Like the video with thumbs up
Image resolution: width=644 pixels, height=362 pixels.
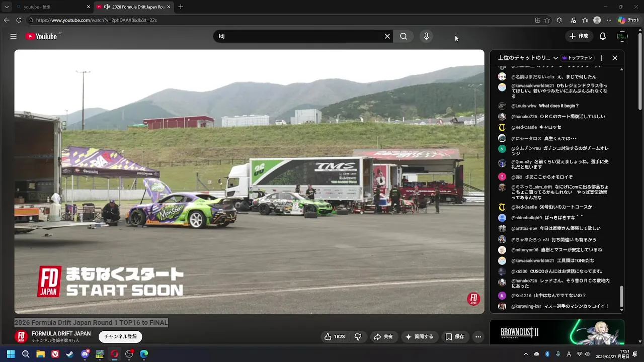[x=335, y=337]
